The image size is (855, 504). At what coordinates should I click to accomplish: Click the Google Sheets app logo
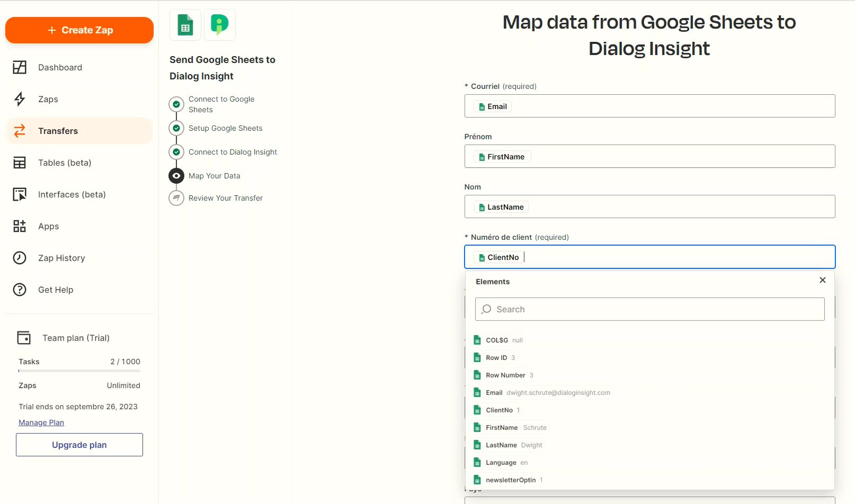click(x=185, y=25)
